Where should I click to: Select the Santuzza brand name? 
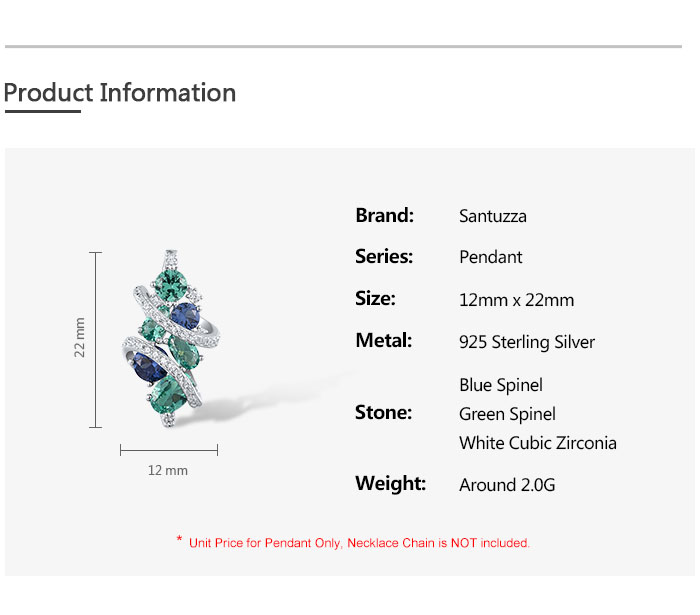(x=493, y=216)
